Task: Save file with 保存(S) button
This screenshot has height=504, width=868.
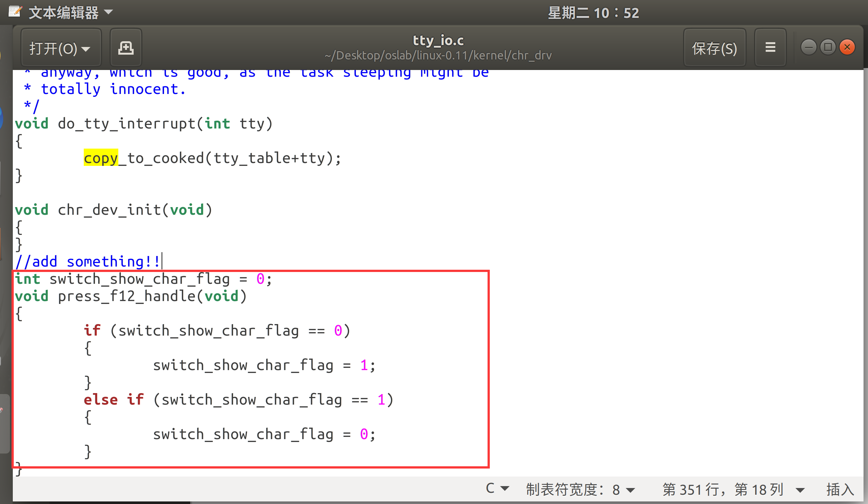Action: pos(714,48)
